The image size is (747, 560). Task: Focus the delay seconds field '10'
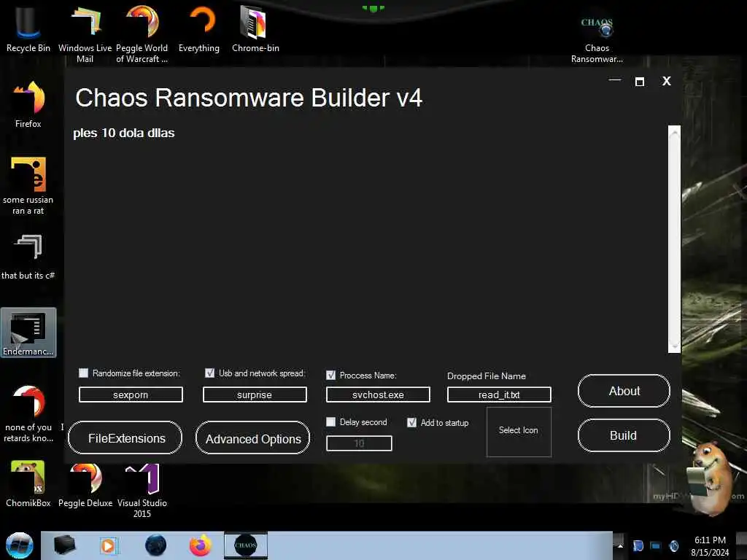pyautogui.click(x=359, y=443)
